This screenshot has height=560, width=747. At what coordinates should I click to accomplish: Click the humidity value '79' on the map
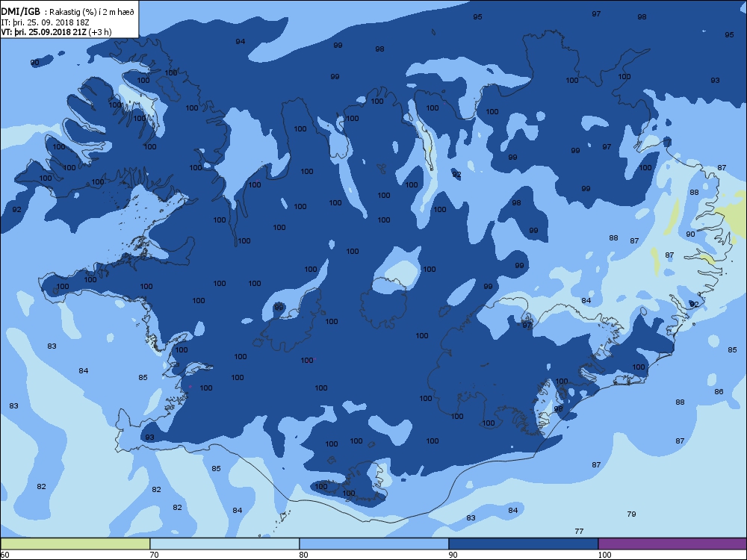(631, 514)
